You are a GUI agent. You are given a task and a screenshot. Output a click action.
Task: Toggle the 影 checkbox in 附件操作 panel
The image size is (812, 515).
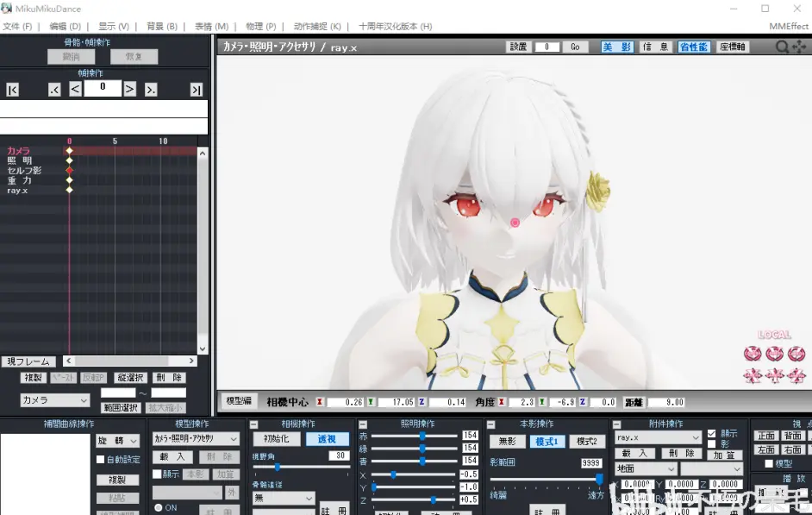click(711, 444)
